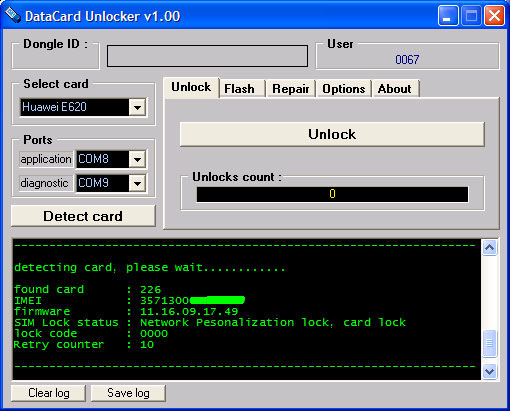Click the DataCard Unlocker title bar icon
The image size is (510, 411).
tap(13, 16)
